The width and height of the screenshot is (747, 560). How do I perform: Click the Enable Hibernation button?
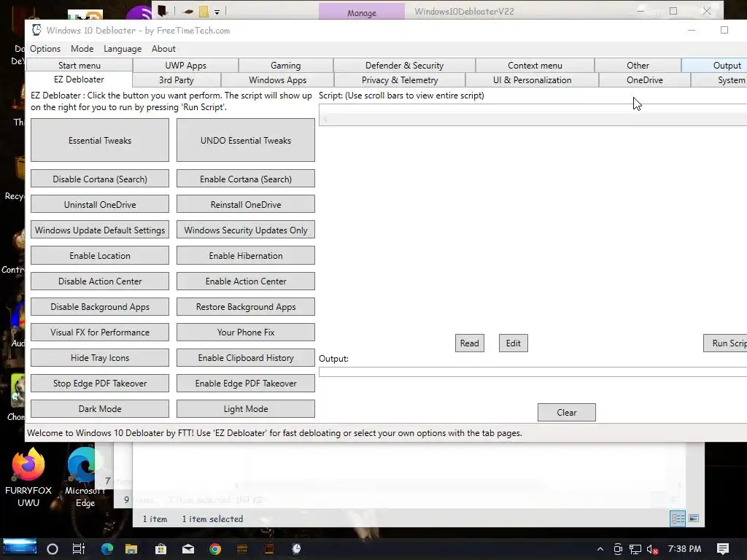pos(246,255)
